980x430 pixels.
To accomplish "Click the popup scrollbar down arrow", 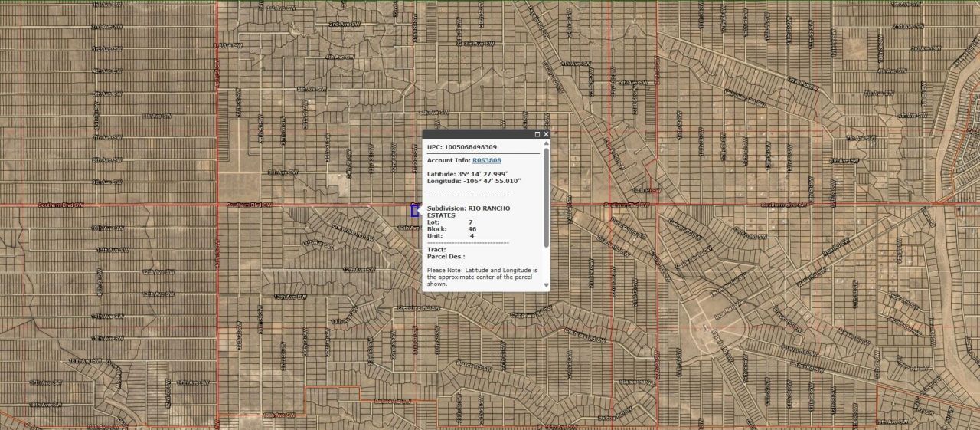I will (x=547, y=285).
